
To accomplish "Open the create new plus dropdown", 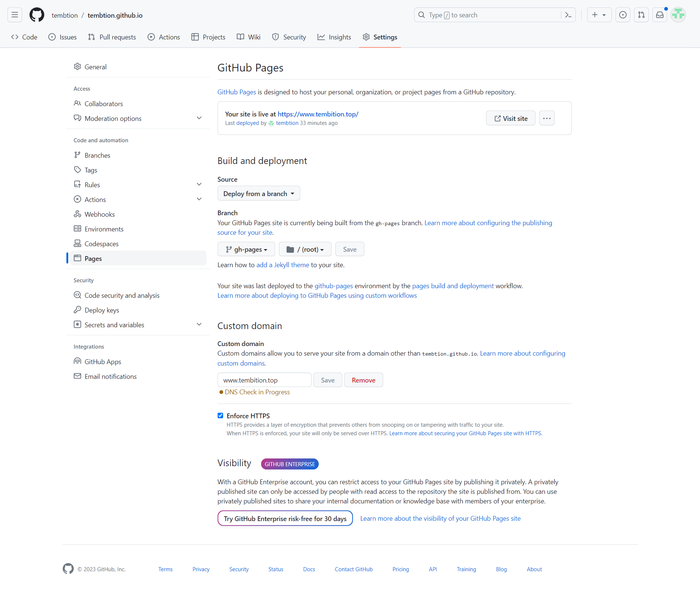I will click(x=599, y=15).
